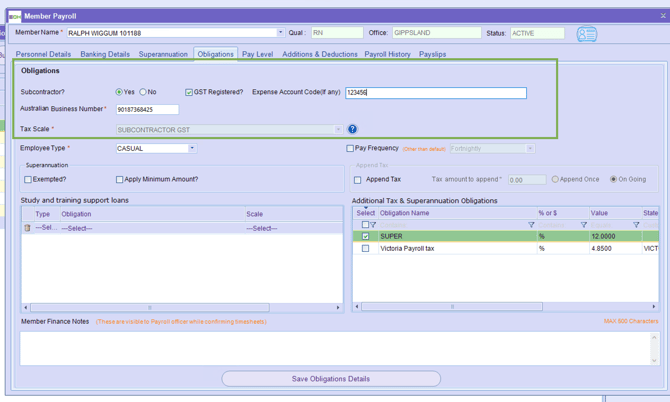Switch to the Banking Details tab
Screen dimensions: 670x402
tap(105, 54)
